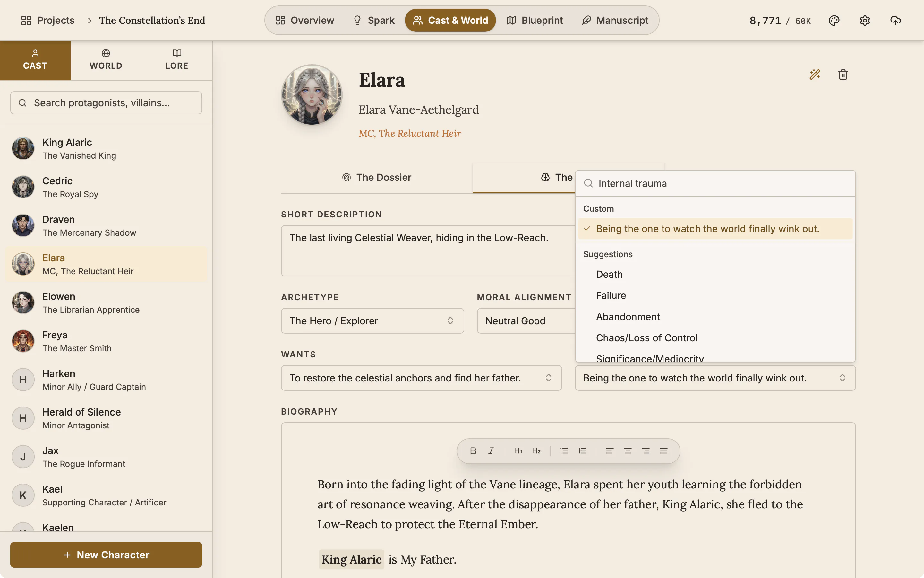Align biography text left
The width and height of the screenshot is (924, 578).
tap(610, 451)
